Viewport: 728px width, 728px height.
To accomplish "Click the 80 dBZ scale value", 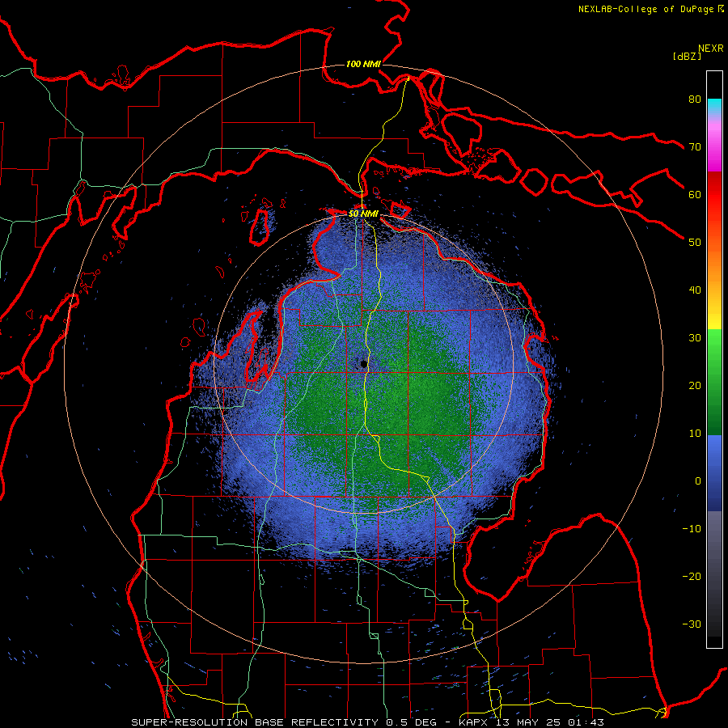I will point(695,99).
